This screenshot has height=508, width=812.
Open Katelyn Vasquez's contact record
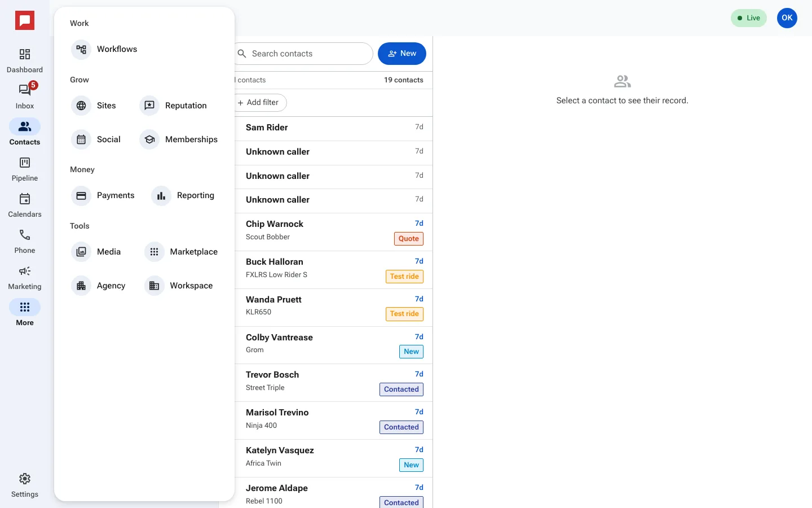(x=334, y=458)
